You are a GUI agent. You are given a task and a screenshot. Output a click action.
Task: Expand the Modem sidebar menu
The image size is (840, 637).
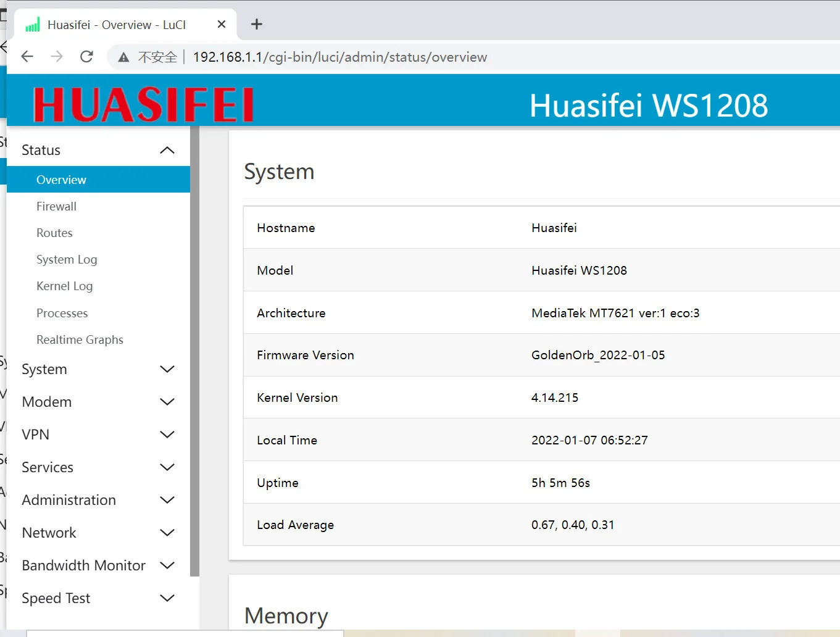[167, 402]
